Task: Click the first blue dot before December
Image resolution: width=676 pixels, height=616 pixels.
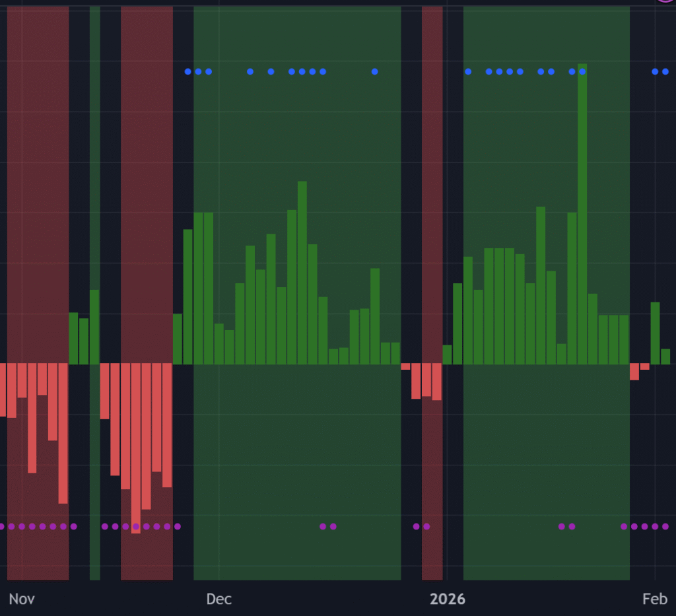Action: coord(188,71)
